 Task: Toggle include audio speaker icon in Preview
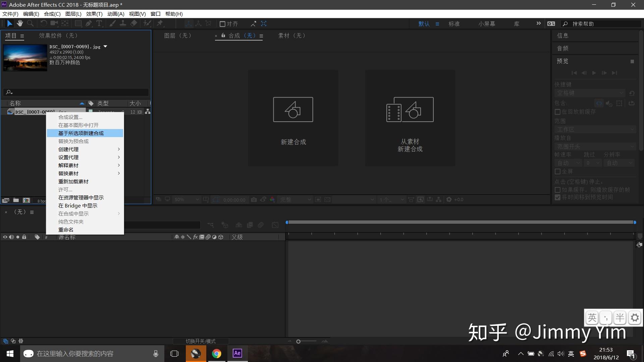[x=609, y=103]
